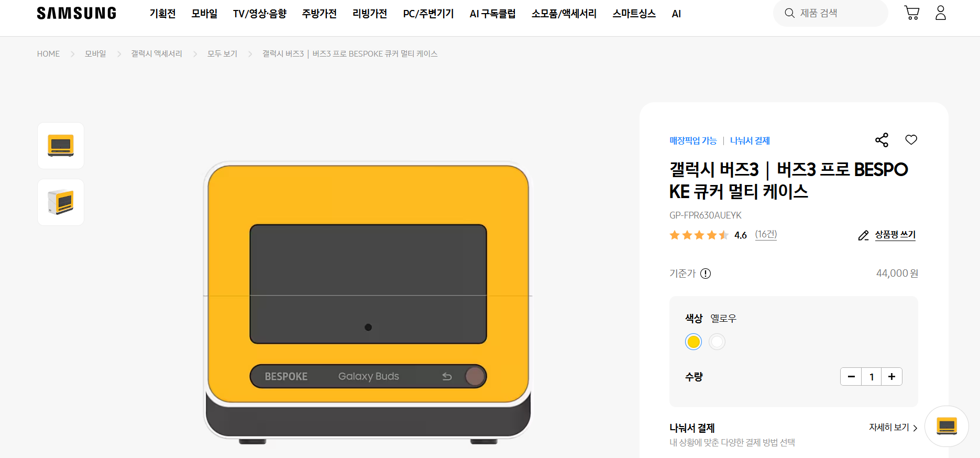
Task: Select the angled-view product thumbnail
Action: pos(61,202)
